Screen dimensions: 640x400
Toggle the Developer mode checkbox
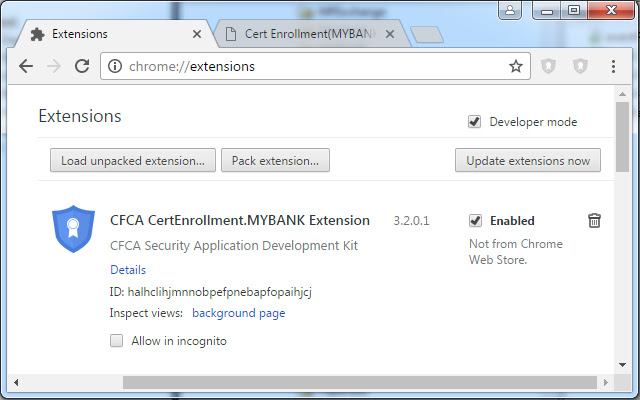(474, 122)
